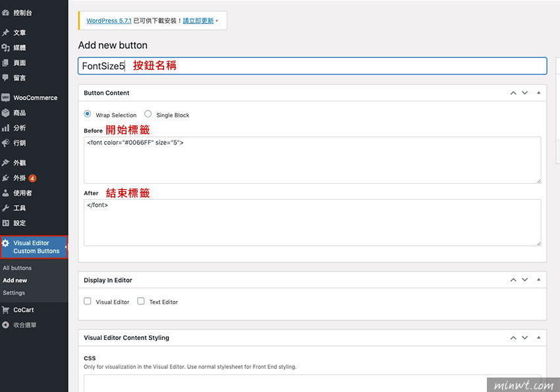The height and width of the screenshot is (392, 560).
Task: Click the 頁面 pages icon
Action: tap(5, 63)
